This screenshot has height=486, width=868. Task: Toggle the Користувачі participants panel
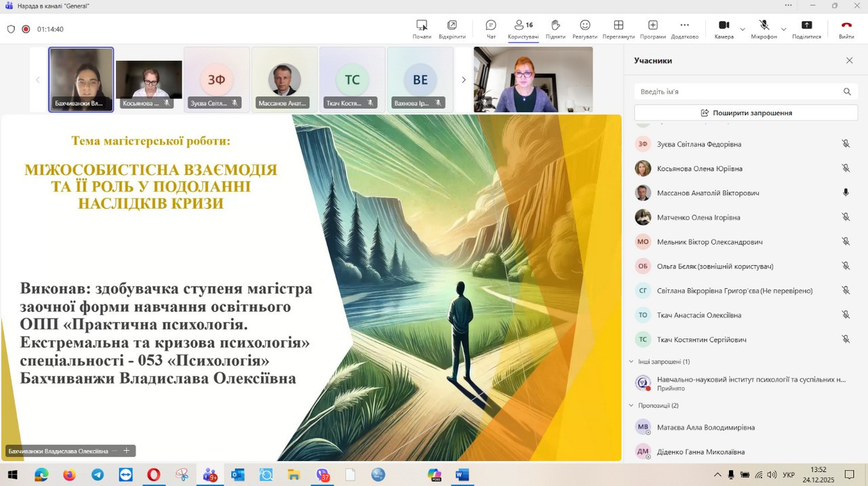523,29
